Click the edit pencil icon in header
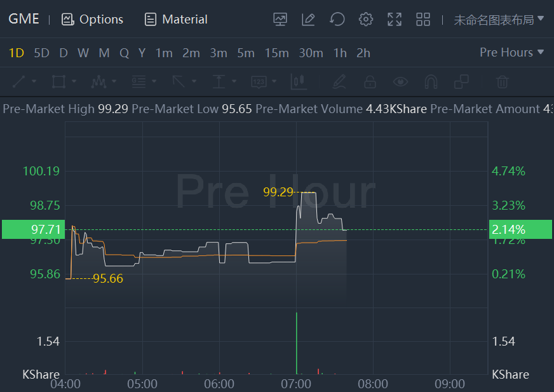This screenshot has width=554, height=392. point(309,19)
